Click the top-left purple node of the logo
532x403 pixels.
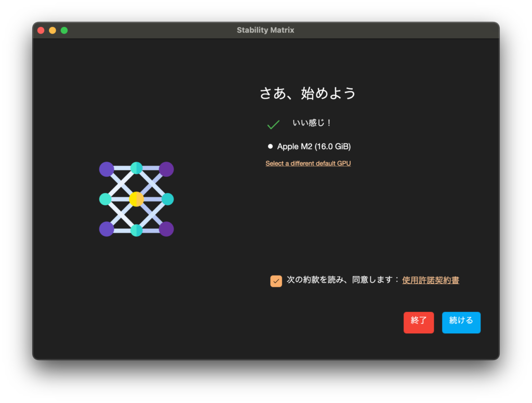pos(107,169)
